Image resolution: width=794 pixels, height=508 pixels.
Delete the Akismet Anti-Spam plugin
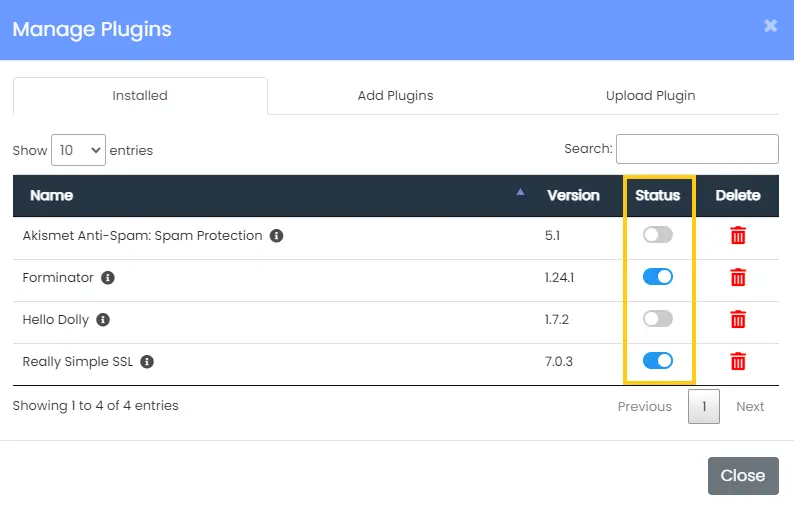click(738, 236)
